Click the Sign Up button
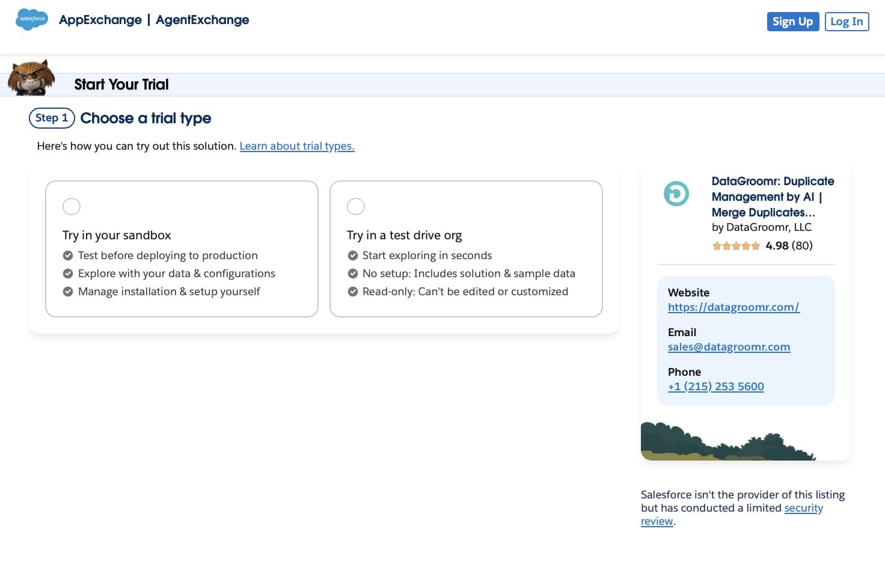885x588 pixels. [792, 22]
